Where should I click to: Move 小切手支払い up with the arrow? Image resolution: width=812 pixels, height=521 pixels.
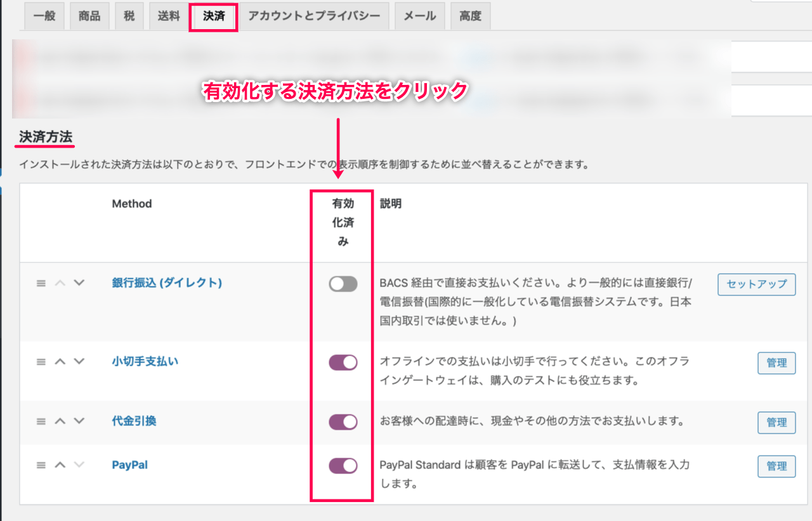pos(60,362)
